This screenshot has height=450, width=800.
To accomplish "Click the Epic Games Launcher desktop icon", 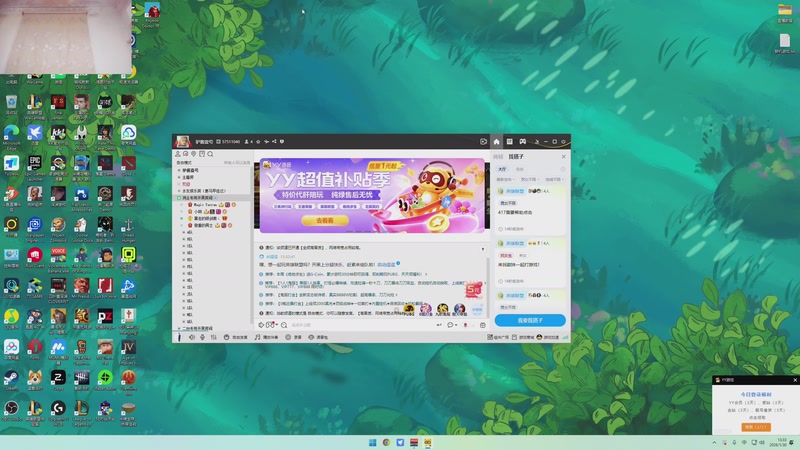I will click(35, 168).
